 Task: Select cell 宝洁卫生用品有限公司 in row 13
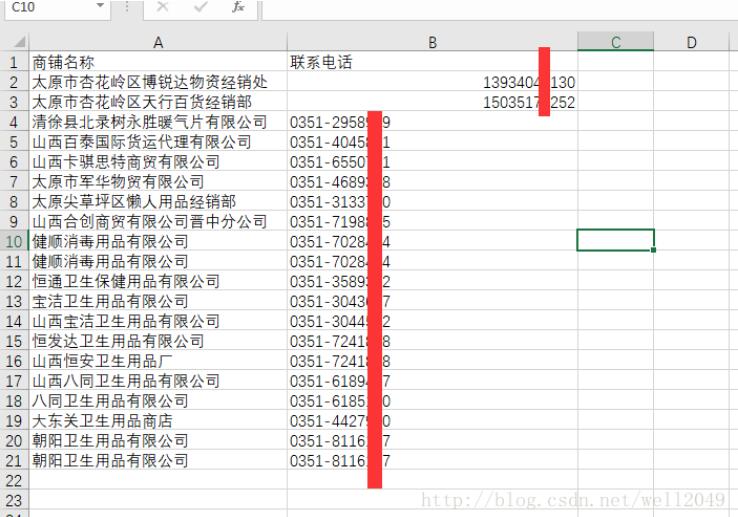coord(158,301)
